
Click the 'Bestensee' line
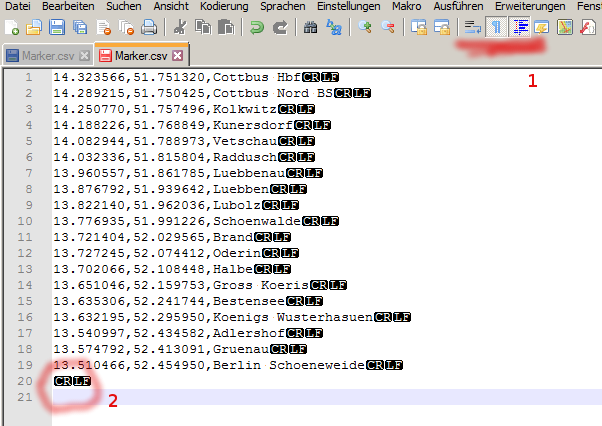click(x=188, y=301)
